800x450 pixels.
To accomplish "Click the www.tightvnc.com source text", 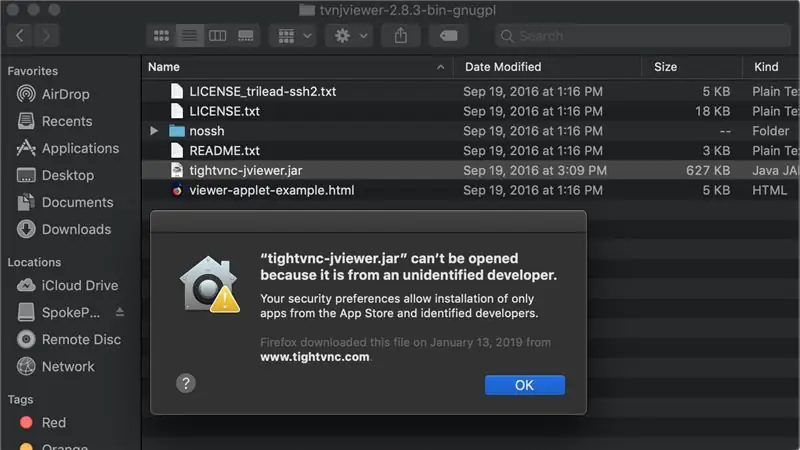I will point(315,357).
